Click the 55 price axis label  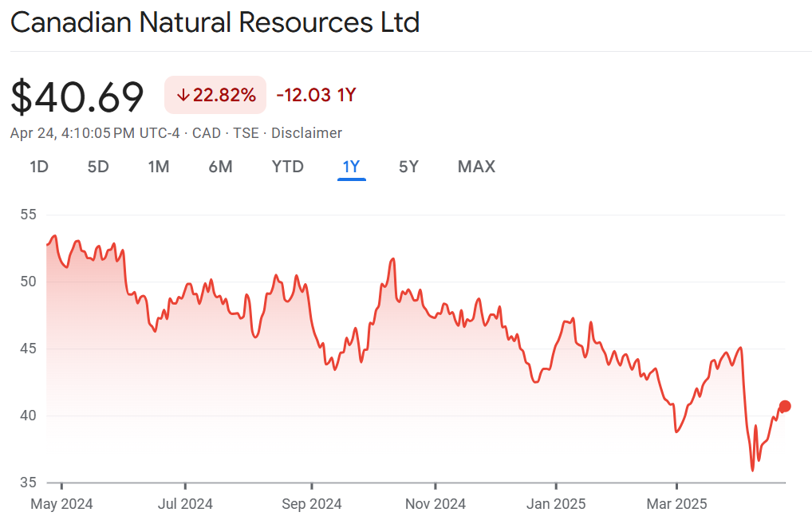(x=29, y=215)
